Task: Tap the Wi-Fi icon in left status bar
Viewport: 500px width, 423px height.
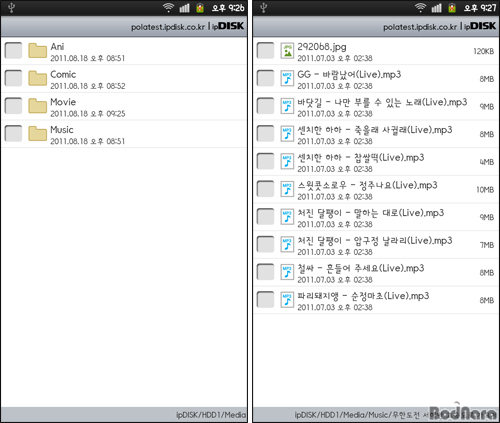Action: click(168, 8)
